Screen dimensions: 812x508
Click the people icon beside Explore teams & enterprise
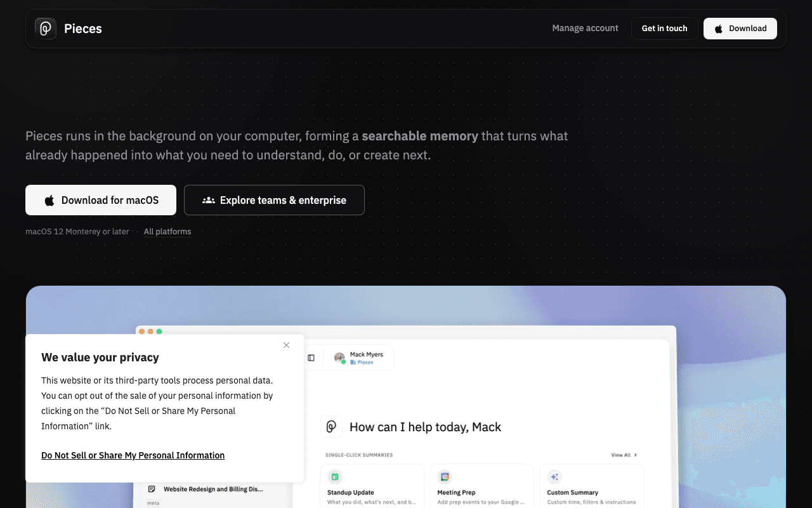click(208, 200)
